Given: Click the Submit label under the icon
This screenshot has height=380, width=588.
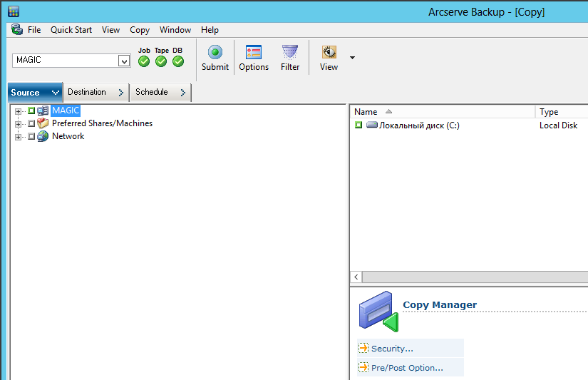Looking at the screenshot, I should coord(215,67).
